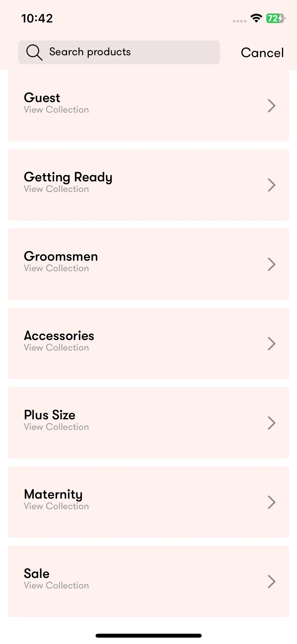Tap the Maternity row arrow icon
Viewport: 297px width, 644px height.
(272, 502)
